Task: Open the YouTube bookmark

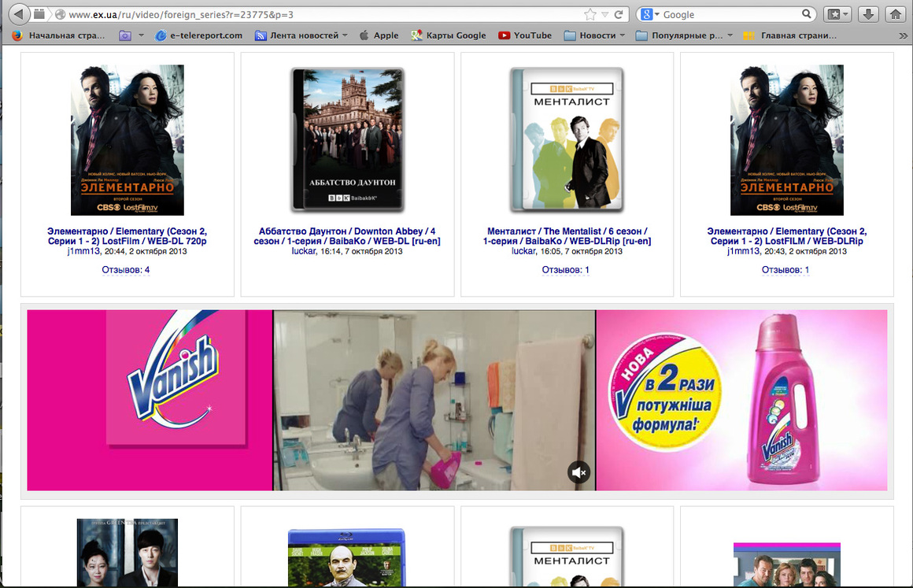Action: (525, 35)
